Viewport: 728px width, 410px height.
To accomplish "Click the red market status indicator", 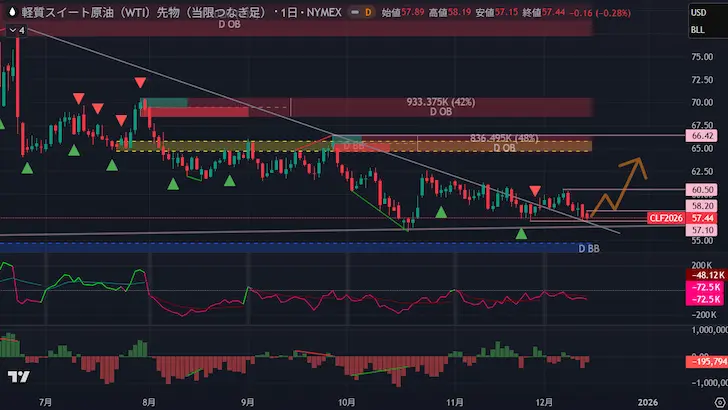I will [350, 11].
